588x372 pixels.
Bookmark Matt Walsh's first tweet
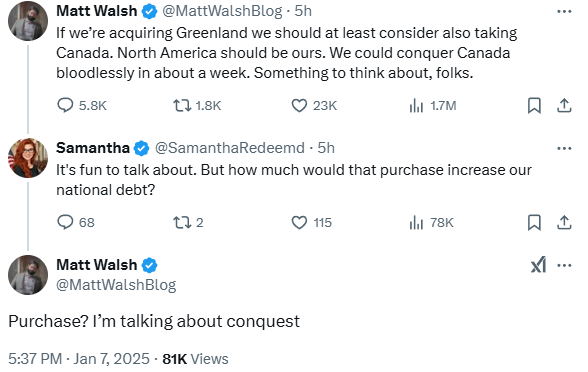pyautogui.click(x=534, y=105)
